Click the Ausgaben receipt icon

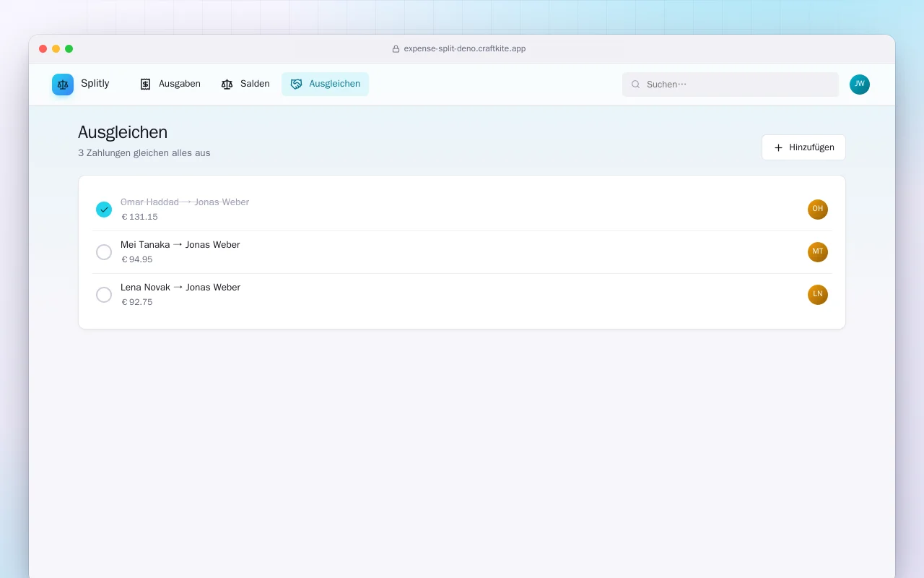click(145, 84)
